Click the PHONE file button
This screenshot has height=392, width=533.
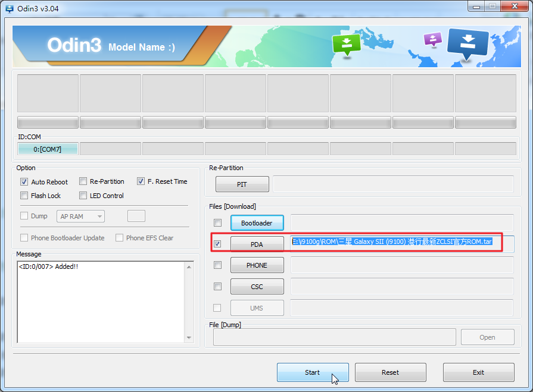[x=257, y=265]
